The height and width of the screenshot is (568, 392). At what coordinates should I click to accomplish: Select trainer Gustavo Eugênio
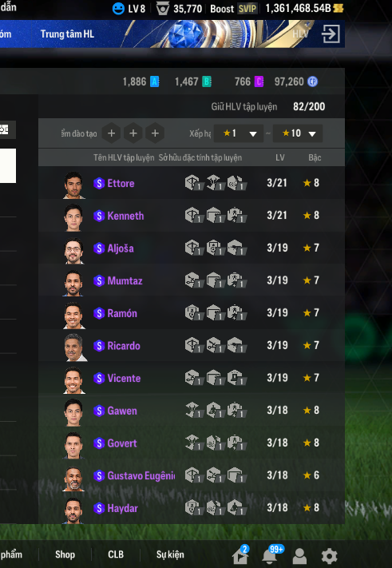192,475
